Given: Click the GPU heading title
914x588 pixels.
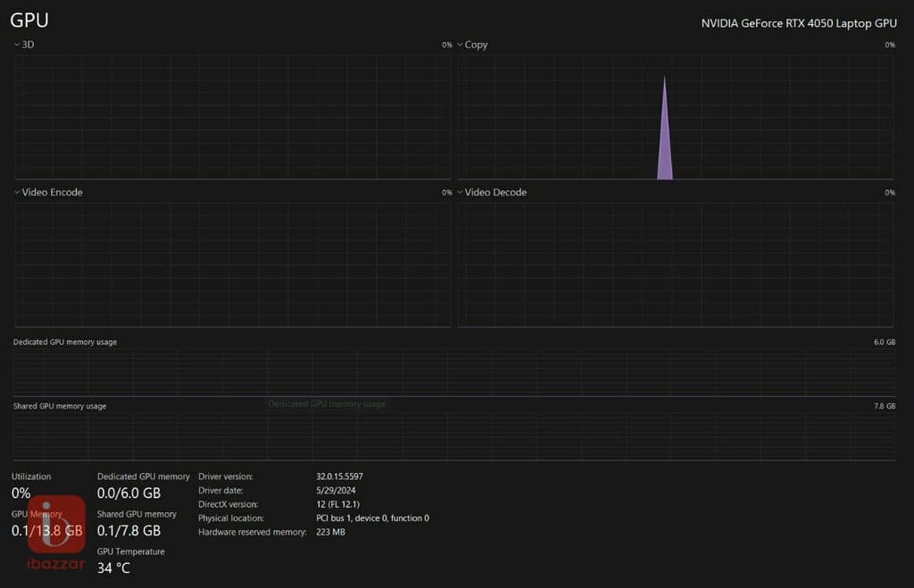Looking at the screenshot, I should [x=29, y=21].
